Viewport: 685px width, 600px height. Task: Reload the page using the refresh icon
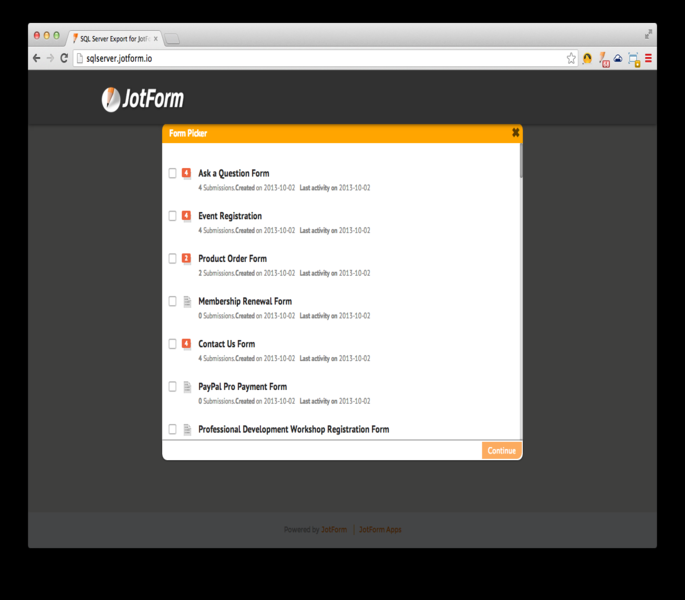(64, 59)
